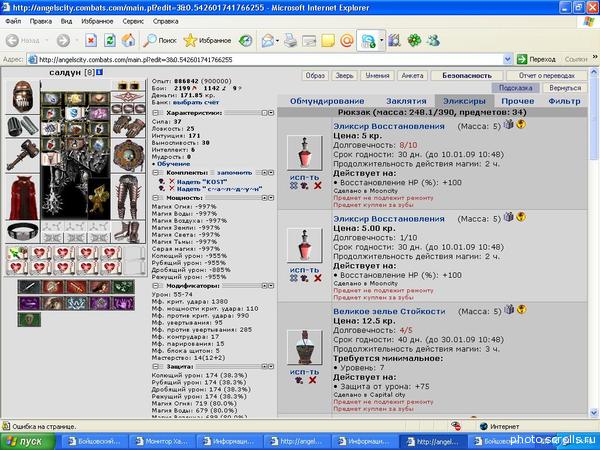
Task: Click the character info icon beside салдун
Action: 99,72
